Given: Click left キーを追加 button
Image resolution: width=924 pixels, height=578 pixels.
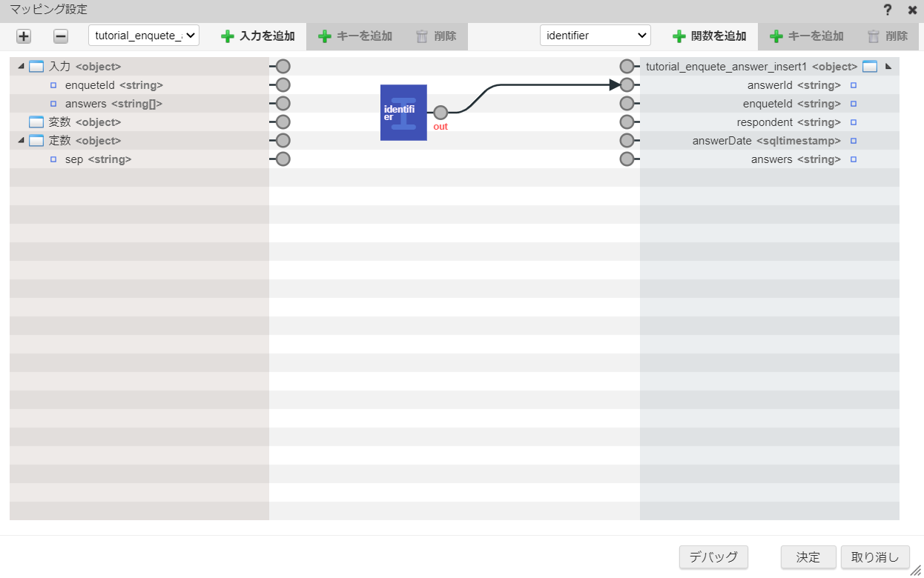Looking at the screenshot, I should pyautogui.click(x=355, y=36).
